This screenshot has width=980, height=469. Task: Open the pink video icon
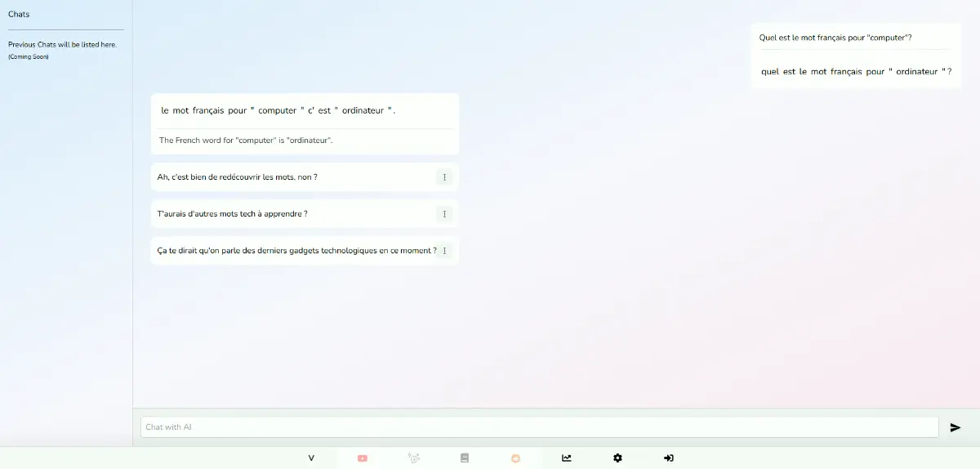pyautogui.click(x=363, y=458)
